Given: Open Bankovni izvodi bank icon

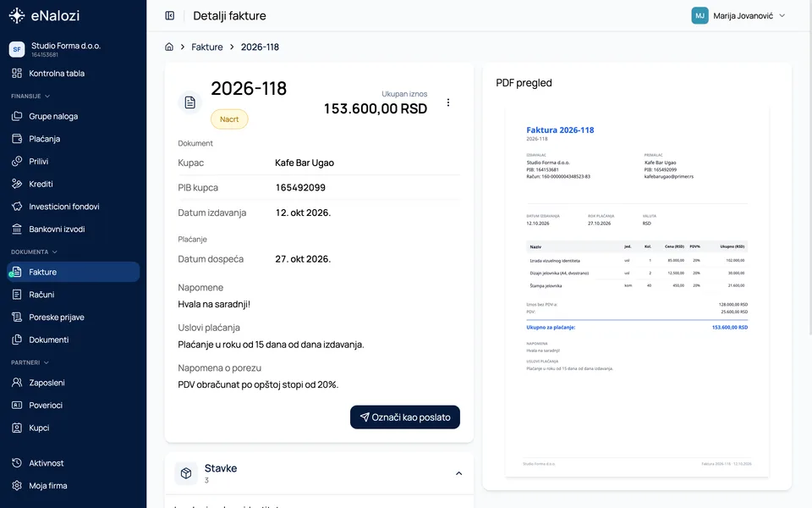Looking at the screenshot, I should (17, 229).
